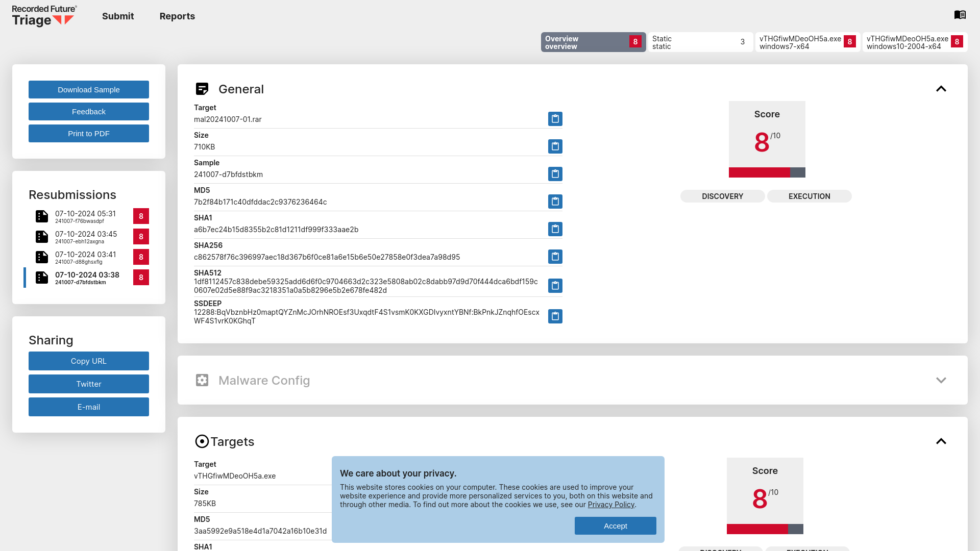Click the Recorded Future Triage logo
Image resolution: width=980 pixels, height=551 pixels.
pyautogui.click(x=44, y=16)
